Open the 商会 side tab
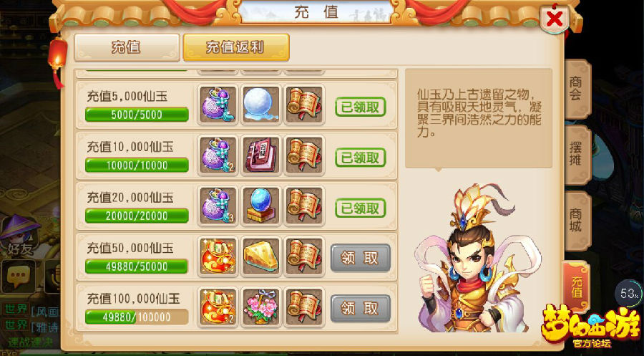 [577, 90]
